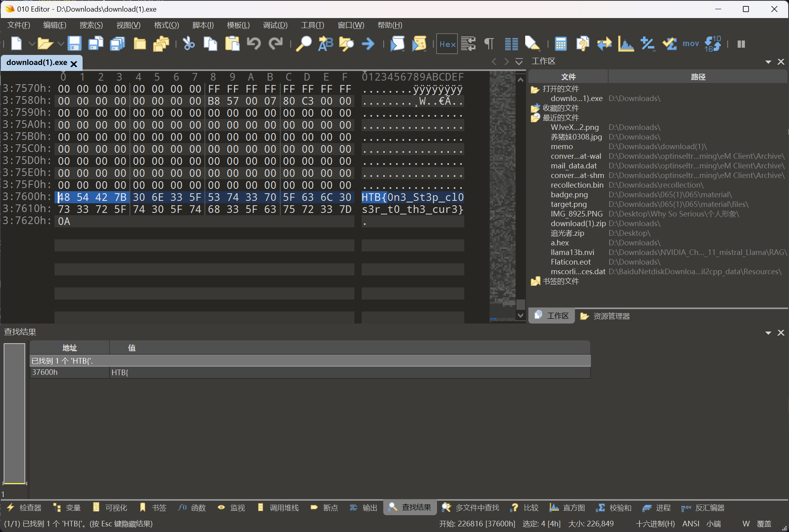Screen dimensions: 789x532
Task: Click the mov disassembler toolbar icon
Action: pos(691,44)
